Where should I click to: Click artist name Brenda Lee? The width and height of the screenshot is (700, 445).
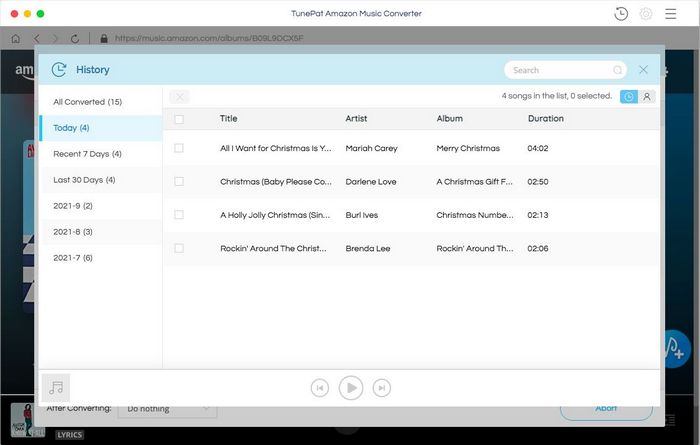click(x=367, y=249)
